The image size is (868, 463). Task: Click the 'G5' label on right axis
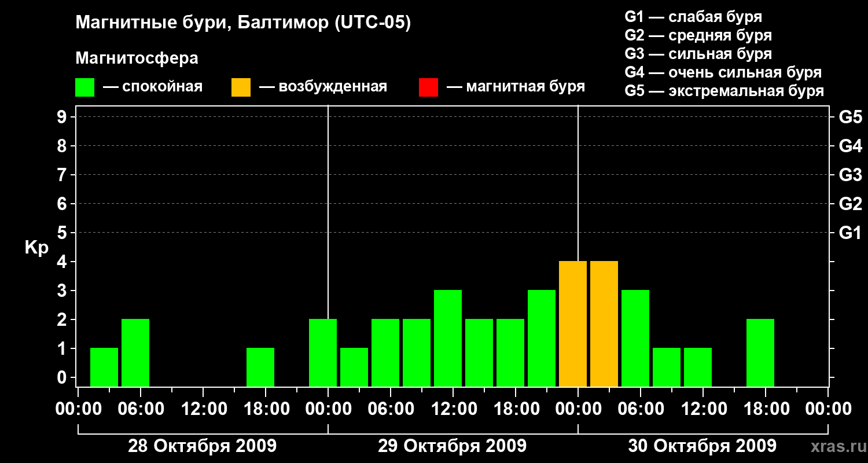[x=851, y=117]
